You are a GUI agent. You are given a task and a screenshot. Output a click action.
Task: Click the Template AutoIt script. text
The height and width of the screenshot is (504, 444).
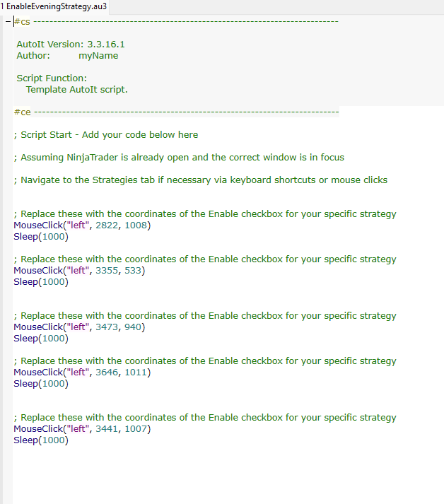pos(76,90)
